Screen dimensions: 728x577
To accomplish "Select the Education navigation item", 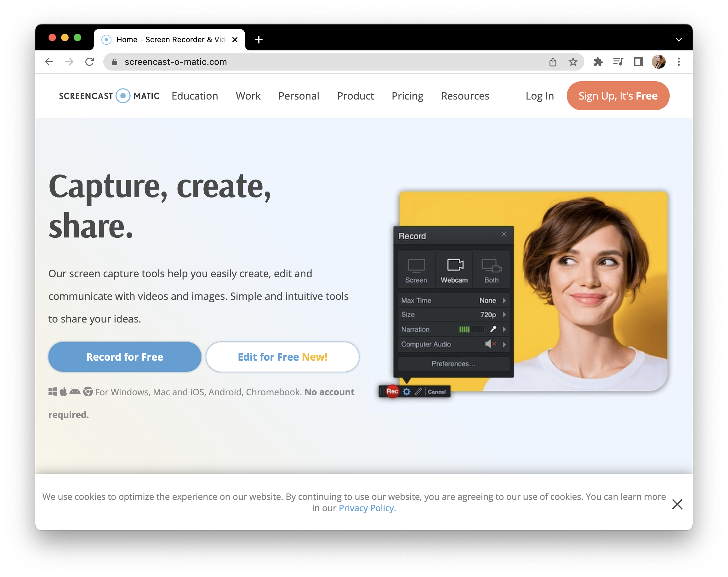I will click(x=195, y=96).
